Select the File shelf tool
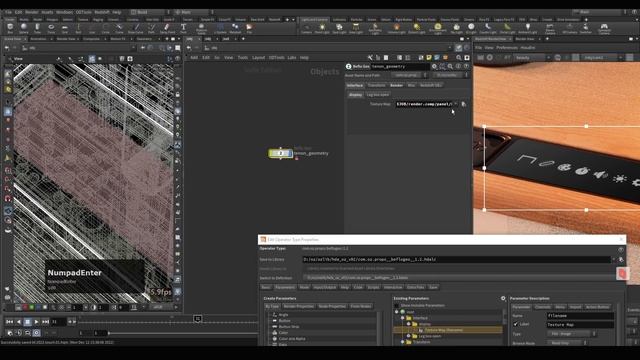This screenshot has height=360, width=640. point(249,28)
